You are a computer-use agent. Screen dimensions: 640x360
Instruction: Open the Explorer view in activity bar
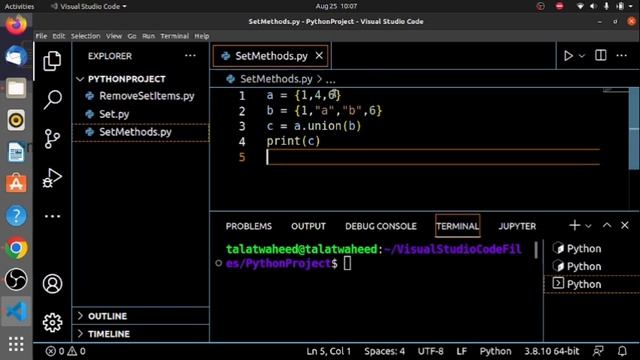pyautogui.click(x=52, y=61)
